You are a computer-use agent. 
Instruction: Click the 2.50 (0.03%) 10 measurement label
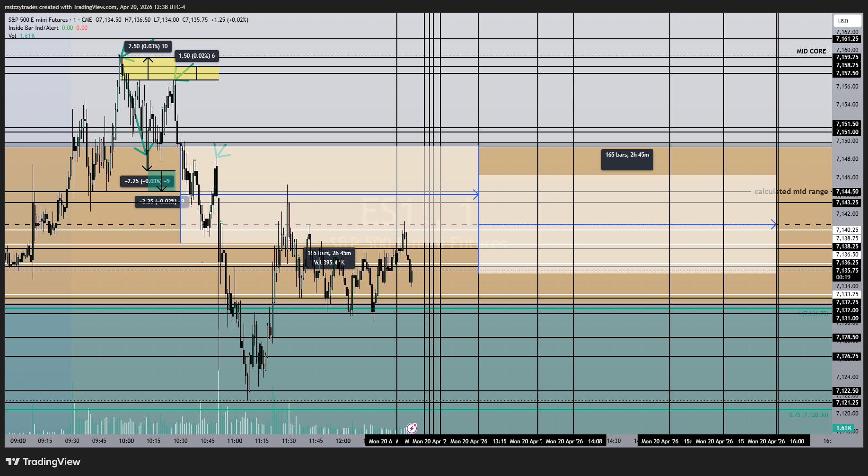[x=148, y=46]
